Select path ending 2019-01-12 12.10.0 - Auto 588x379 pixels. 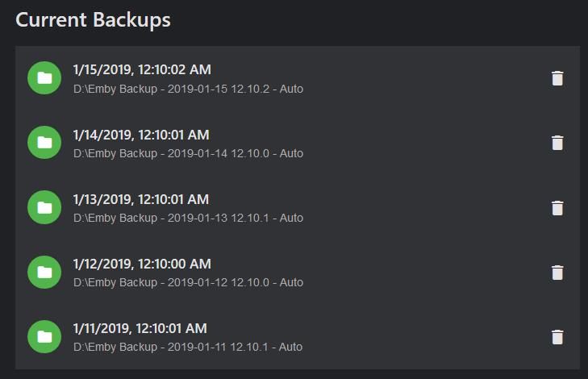click(188, 282)
